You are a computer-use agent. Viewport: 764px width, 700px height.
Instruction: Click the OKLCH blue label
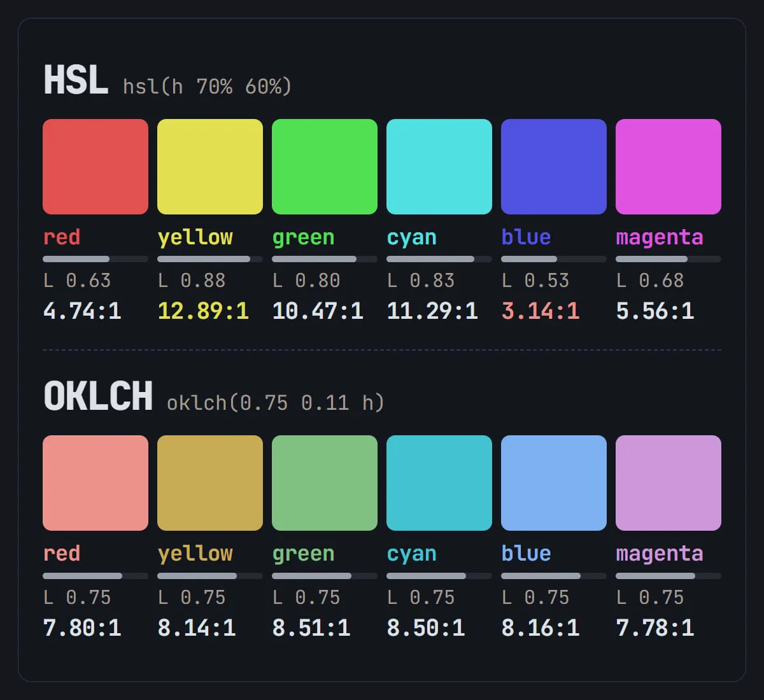[x=526, y=553]
